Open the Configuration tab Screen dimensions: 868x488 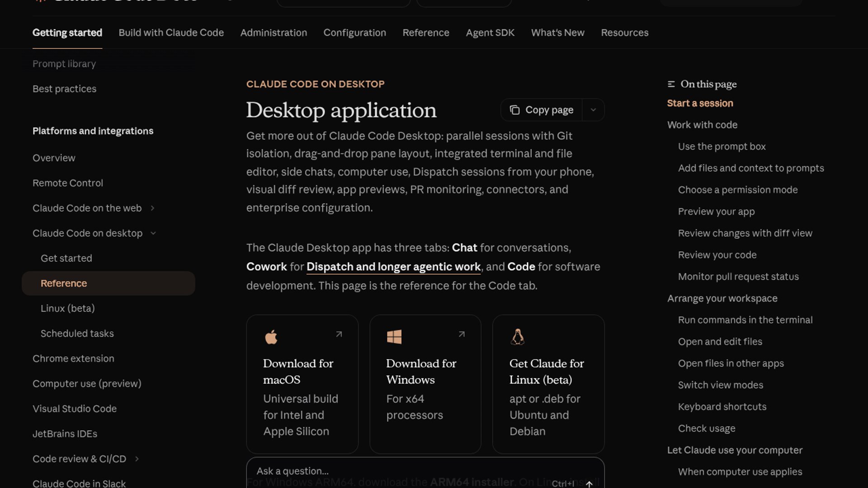[355, 33]
